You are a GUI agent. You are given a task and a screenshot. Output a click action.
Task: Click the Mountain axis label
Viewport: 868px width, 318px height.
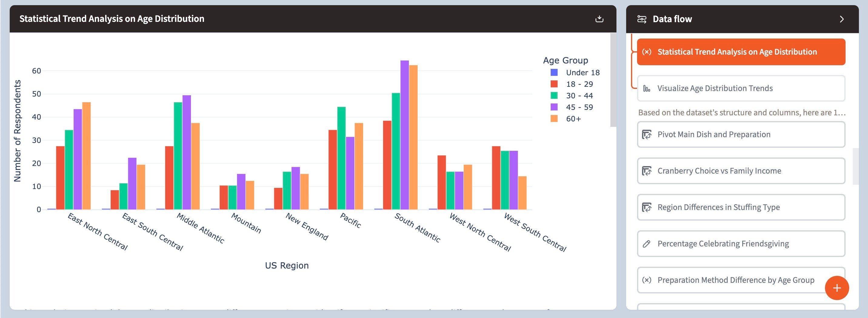[x=246, y=223]
